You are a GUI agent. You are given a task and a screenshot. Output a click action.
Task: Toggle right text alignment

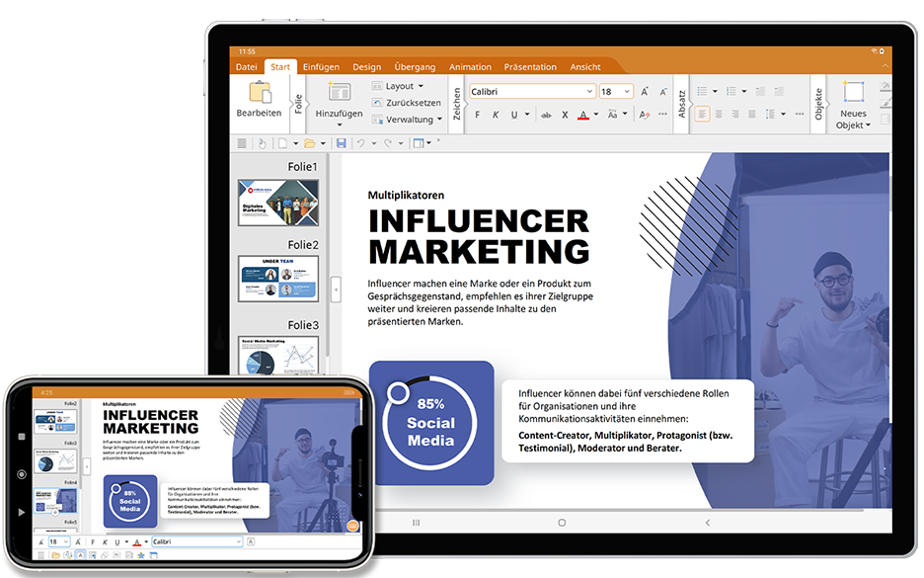(734, 114)
